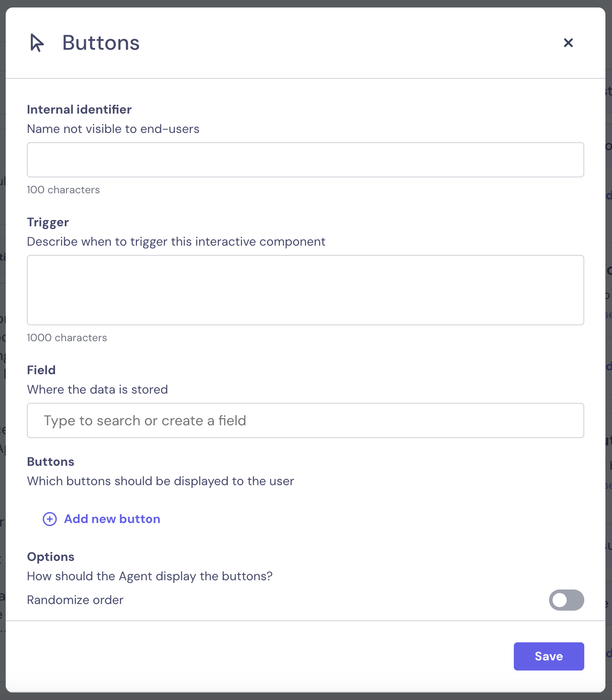This screenshot has height=700, width=612.
Task: Click the 100 characters counter text
Action: 63,190
